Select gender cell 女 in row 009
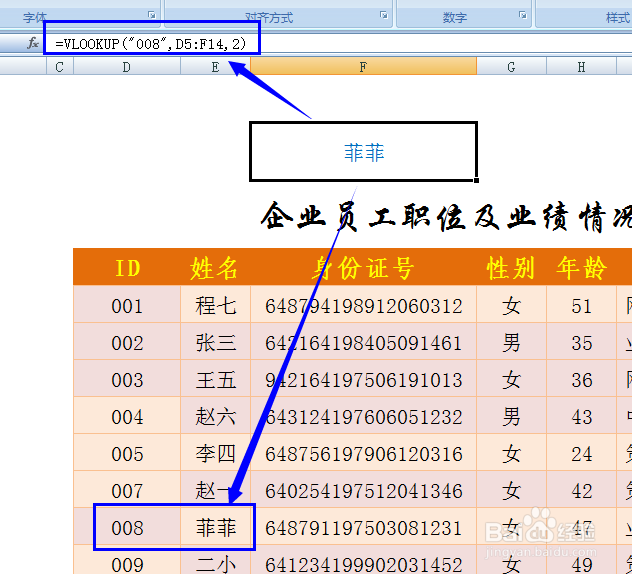The height and width of the screenshot is (574, 632). [511, 560]
